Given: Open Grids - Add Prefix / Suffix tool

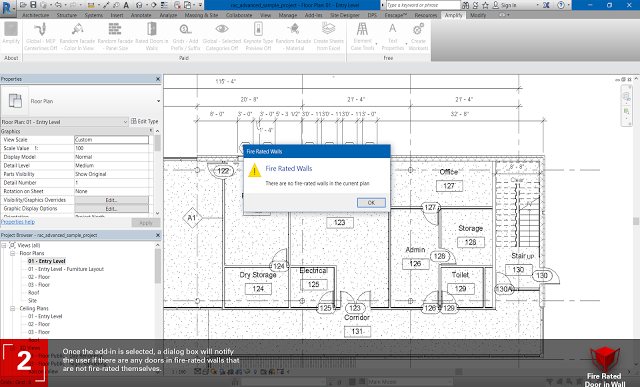Looking at the screenshot, I should tap(185, 37).
